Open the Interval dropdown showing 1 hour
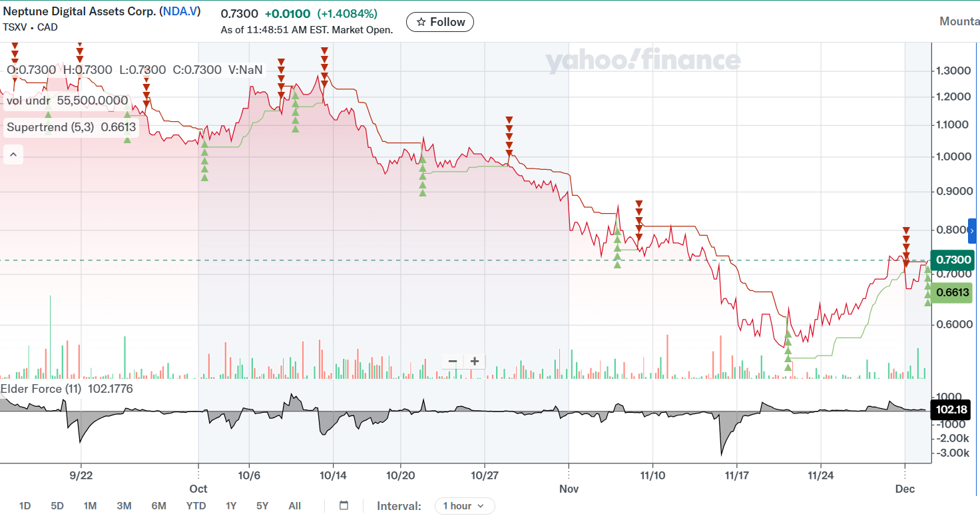The image size is (980, 518). coord(464,506)
